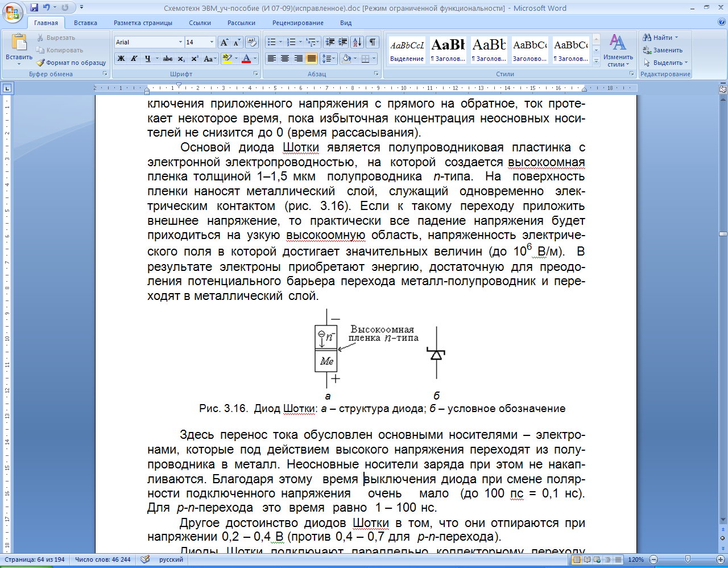Open the font name dropdown (Arial)
Viewport: 728px width, 568px height.
(180, 42)
